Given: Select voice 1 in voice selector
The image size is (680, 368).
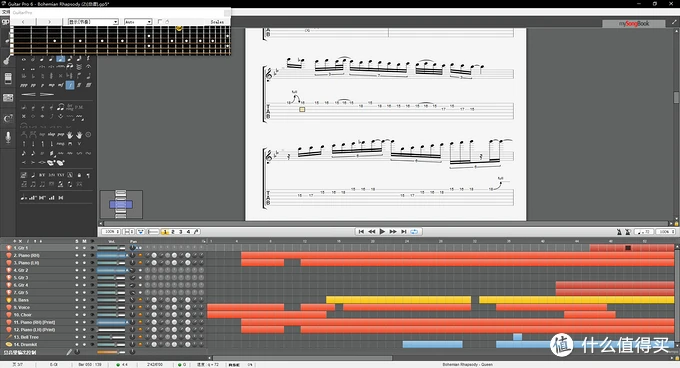Looking at the screenshot, I should coord(165,232).
